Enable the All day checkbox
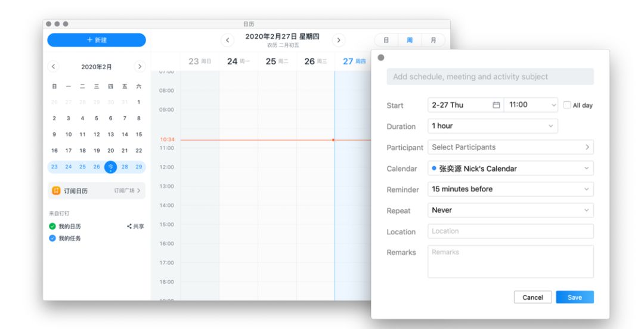644x329 pixels. coord(567,105)
